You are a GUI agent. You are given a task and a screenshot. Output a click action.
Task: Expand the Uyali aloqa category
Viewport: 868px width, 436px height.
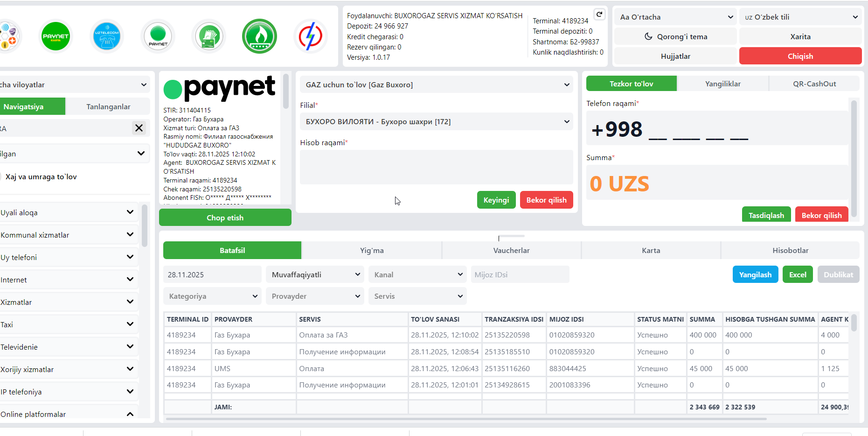(x=69, y=212)
